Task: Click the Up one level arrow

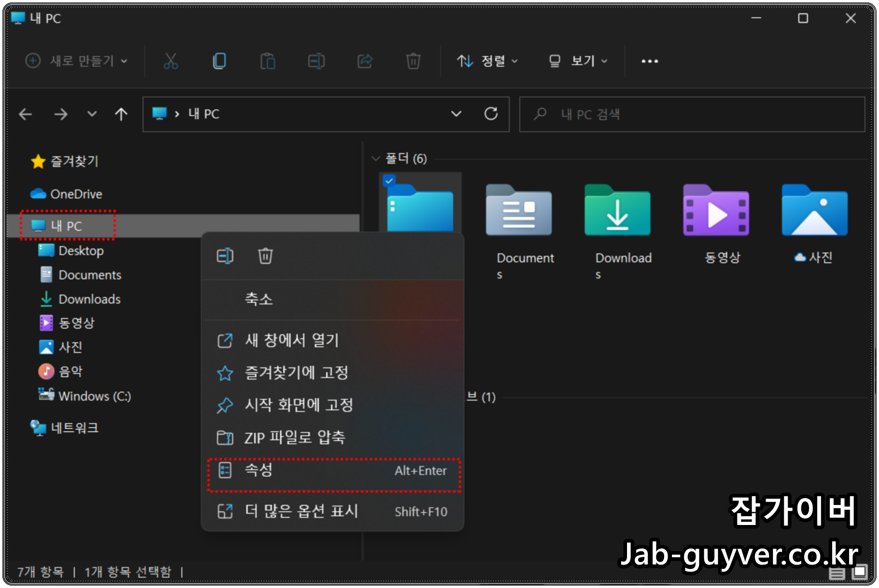Action: [120, 114]
